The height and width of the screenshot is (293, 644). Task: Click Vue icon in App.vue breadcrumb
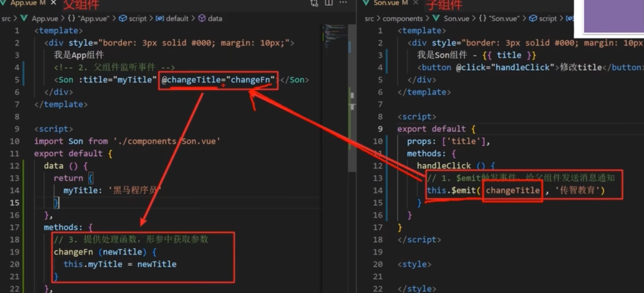tap(24, 18)
